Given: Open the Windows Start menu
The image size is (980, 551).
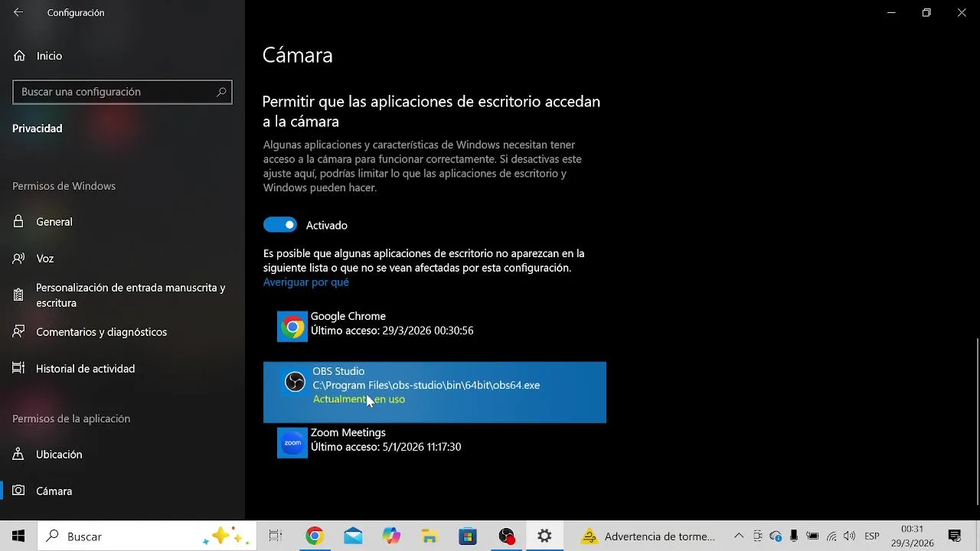Looking at the screenshot, I should point(18,536).
